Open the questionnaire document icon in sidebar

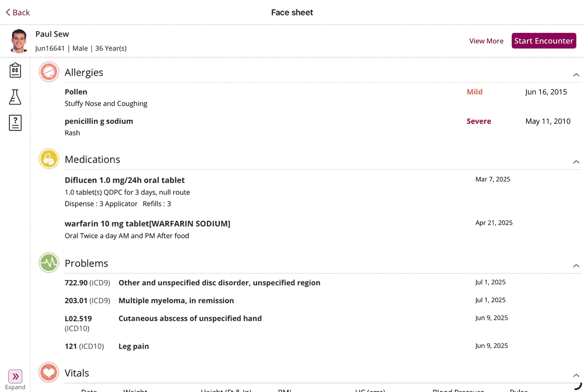pyautogui.click(x=15, y=123)
